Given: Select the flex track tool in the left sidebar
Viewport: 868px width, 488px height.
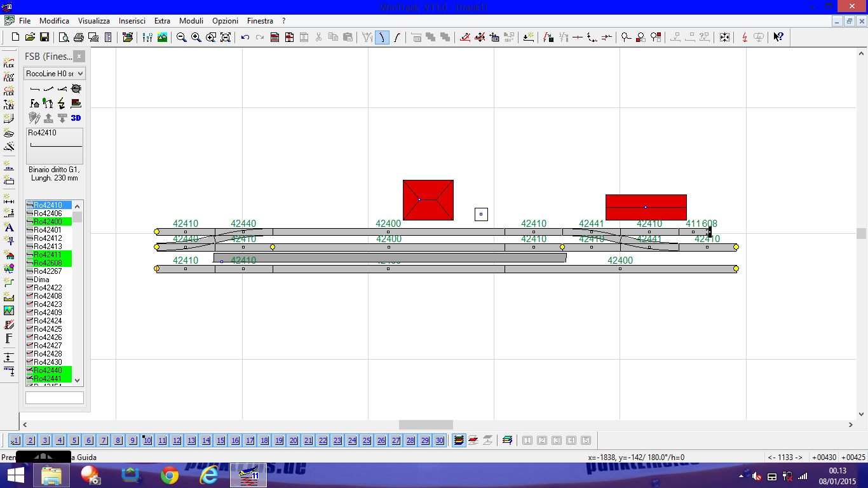Looking at the screenshot, I should (8, 62).
